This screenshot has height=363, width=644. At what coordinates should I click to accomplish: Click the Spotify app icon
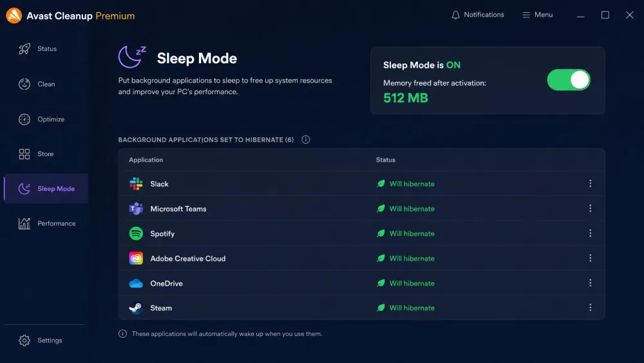[x=136, y=233]
